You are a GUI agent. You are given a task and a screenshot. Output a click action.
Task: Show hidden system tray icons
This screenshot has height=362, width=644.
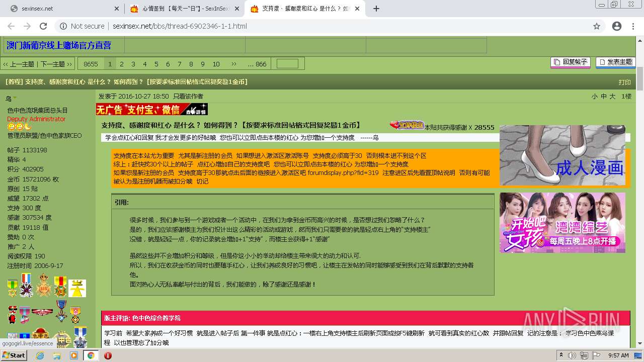(561, 355)
